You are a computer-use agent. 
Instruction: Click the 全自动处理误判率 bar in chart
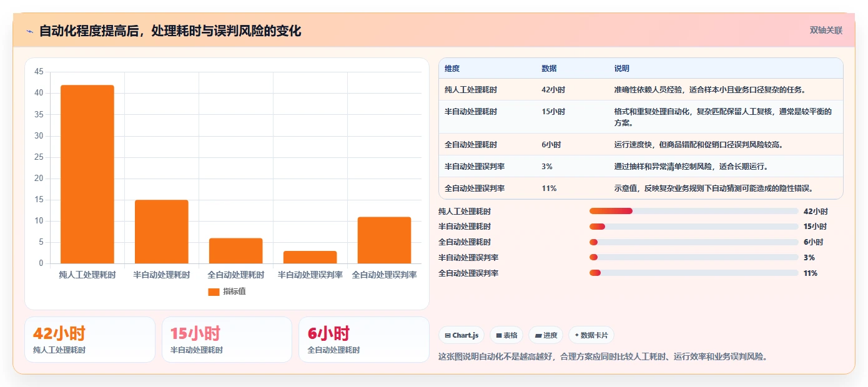click(x=385, y=240)
